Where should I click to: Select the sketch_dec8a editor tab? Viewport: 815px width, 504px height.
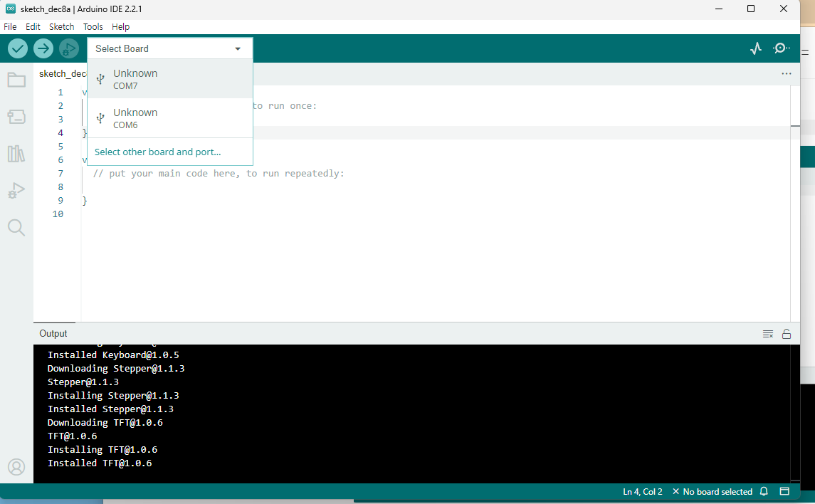click(x=63, y=74)
